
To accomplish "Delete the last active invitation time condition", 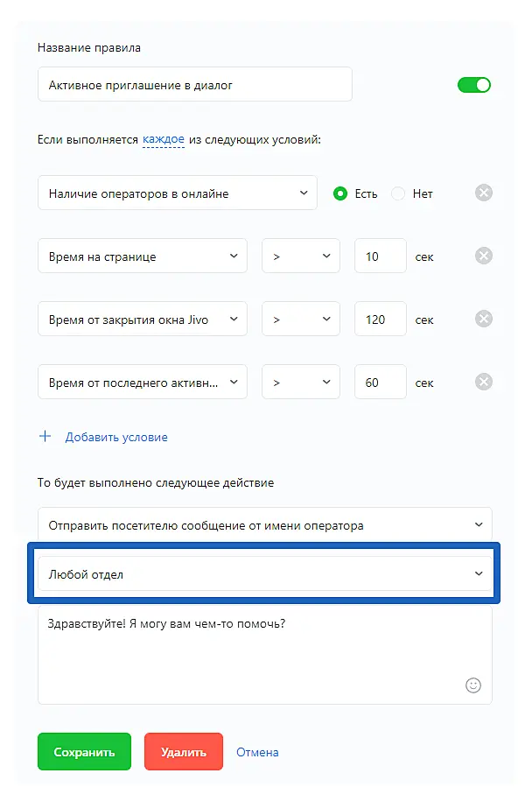I will point(484,382).
